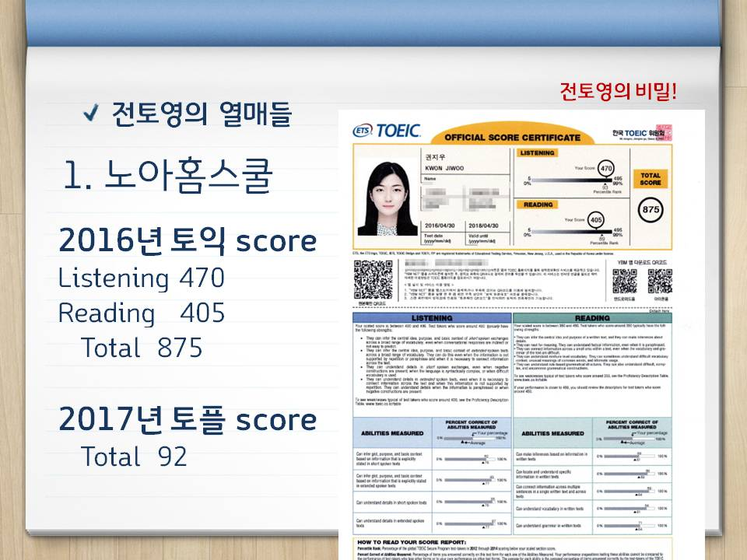Click the 2017년 토플 score heading
The width and height of the screenshot is (747, 560).
tap(188, 420)
